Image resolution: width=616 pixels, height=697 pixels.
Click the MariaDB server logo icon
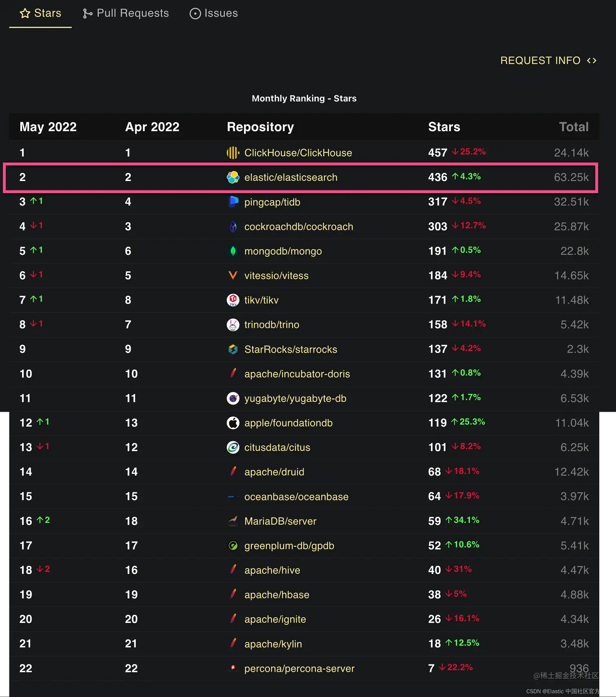point(233,521)
